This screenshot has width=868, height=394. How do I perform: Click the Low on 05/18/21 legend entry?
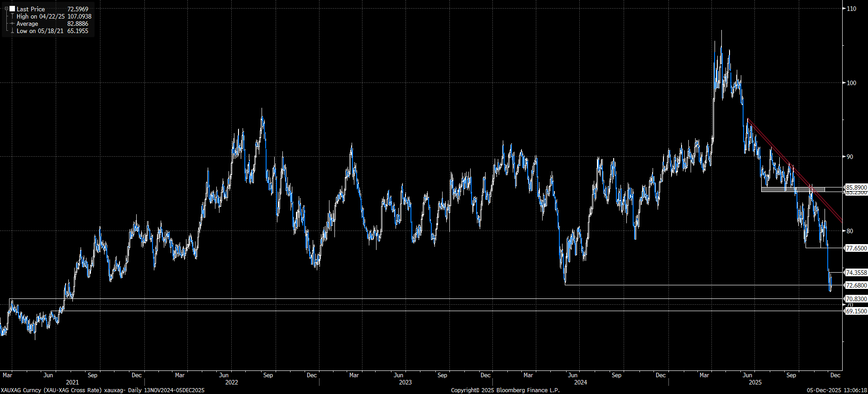click(x=40, y=31)
